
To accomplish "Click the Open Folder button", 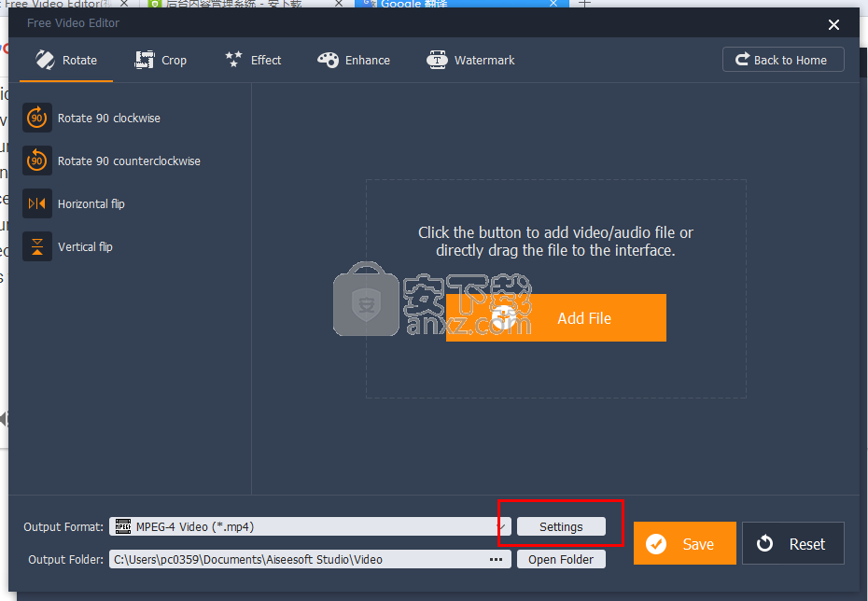I will tap(561, 559).
